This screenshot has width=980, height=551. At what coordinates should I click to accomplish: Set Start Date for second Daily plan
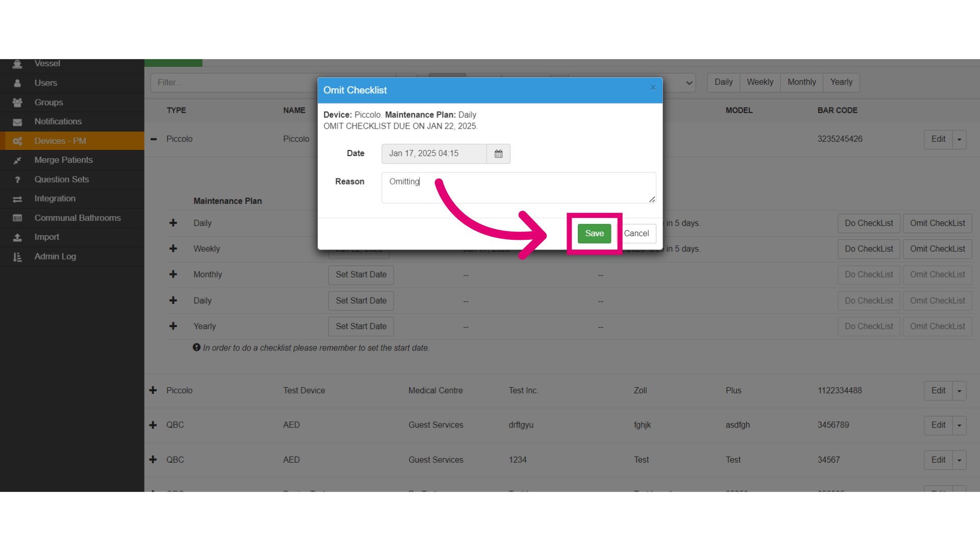pyautogui.click(x=361, y=301)
